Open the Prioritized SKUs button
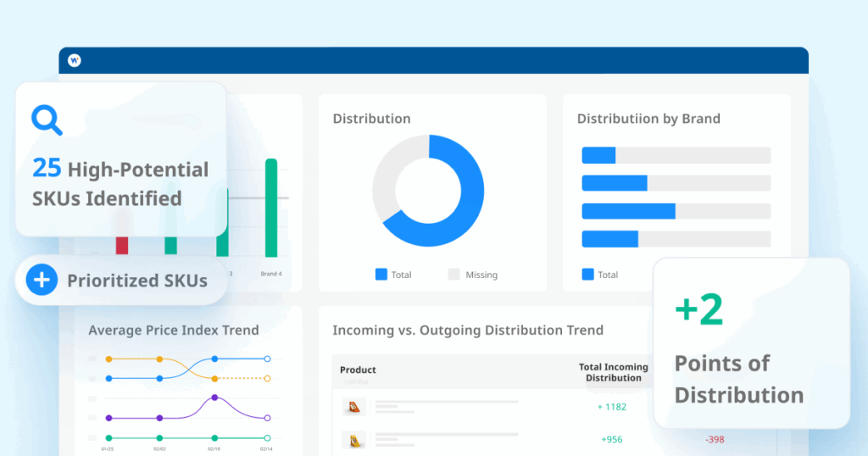Viewport: 868px width, 456px height. click(121, 280)
